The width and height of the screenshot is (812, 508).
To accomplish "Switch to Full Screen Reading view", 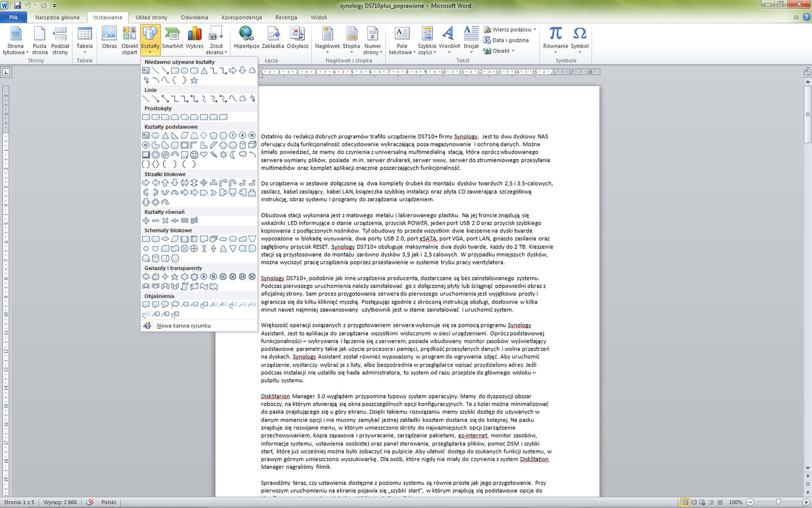I will [x=694, y=502].
